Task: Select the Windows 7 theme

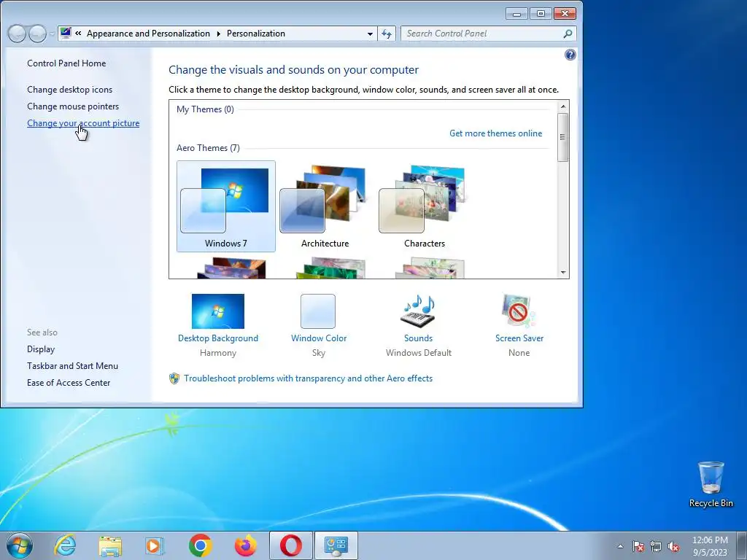Action: point(226,206)
